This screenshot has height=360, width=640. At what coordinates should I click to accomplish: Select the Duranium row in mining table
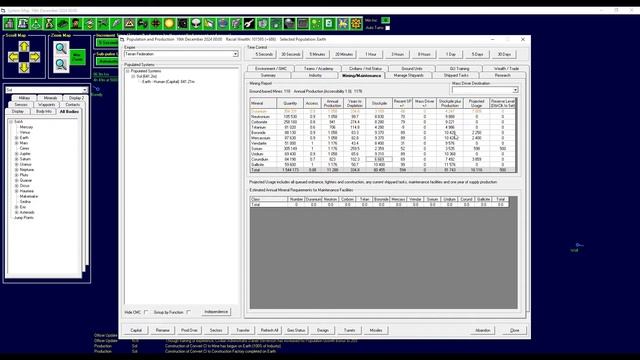click(x=382, y=111)
